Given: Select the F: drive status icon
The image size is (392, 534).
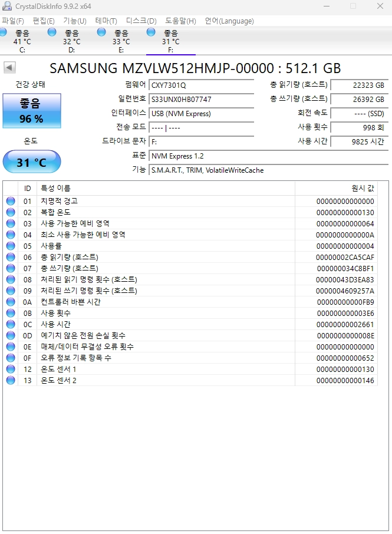Looking at the screenshot, I should tap(150, 32).
